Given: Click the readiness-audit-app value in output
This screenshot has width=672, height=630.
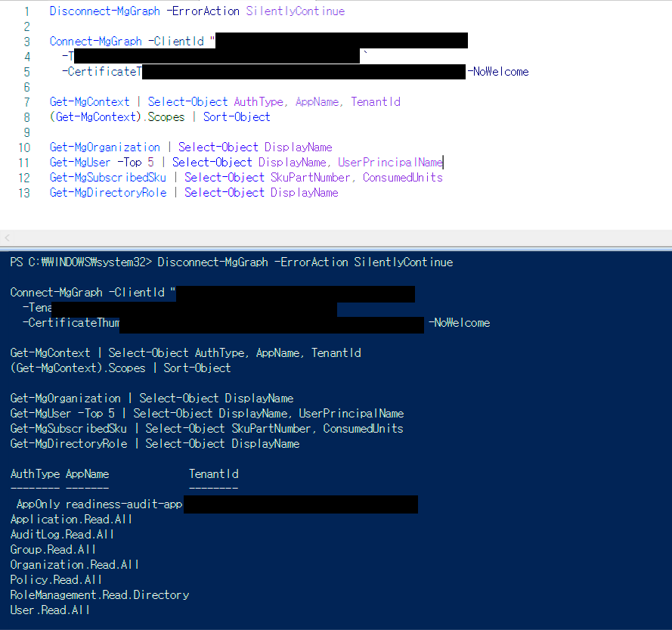Looking at the screenshot, I should click(x=124, y=504).
